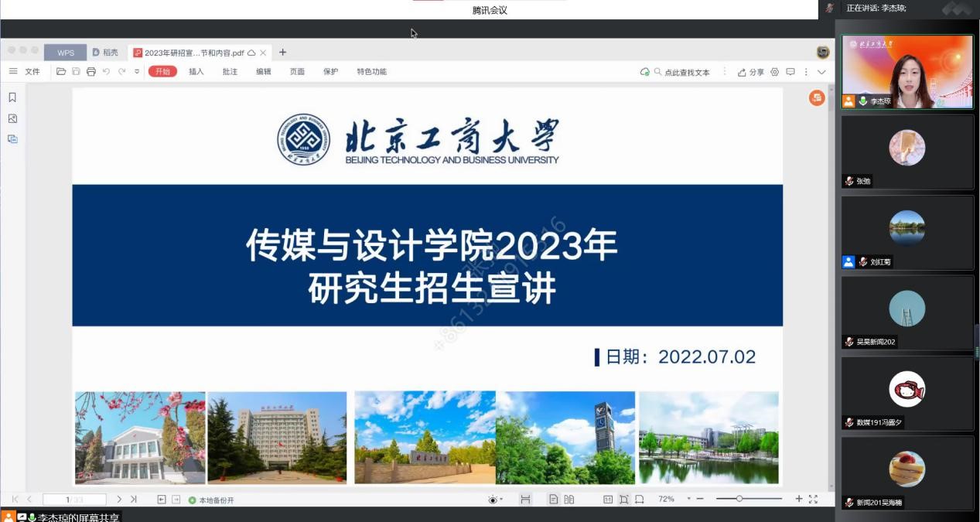Click the print icon in toolbar
The image size is (980, 522).
[x=91, y=72]
